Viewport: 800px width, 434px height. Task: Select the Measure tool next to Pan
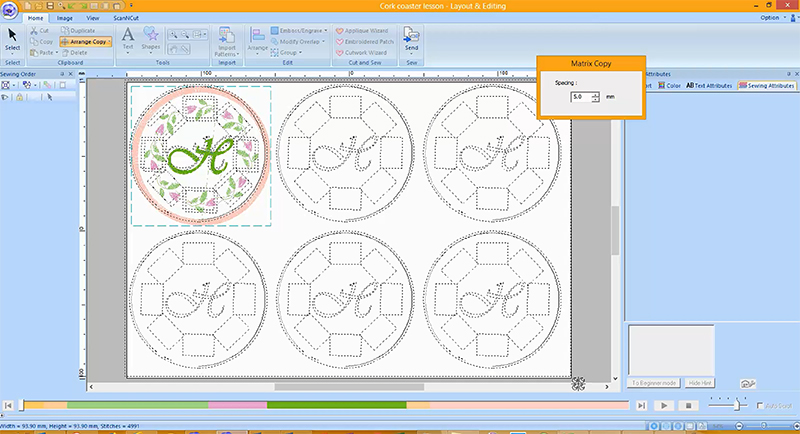click(185, 49)
